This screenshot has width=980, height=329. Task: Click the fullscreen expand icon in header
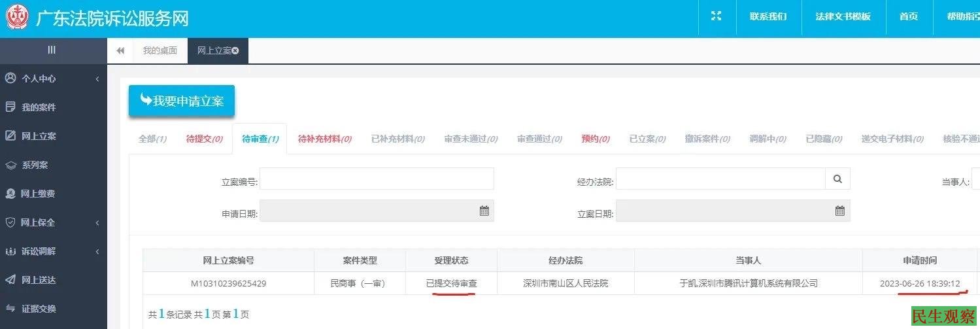click(x=716, y=16)
